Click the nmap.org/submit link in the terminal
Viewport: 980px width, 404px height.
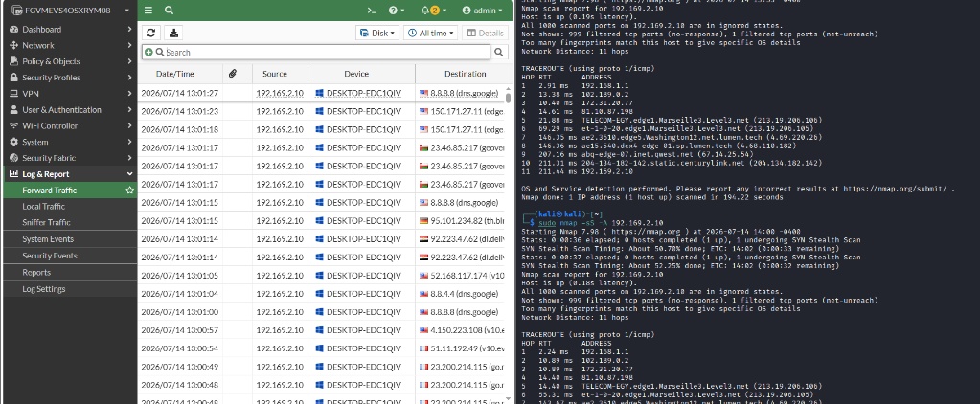point(896,188)
